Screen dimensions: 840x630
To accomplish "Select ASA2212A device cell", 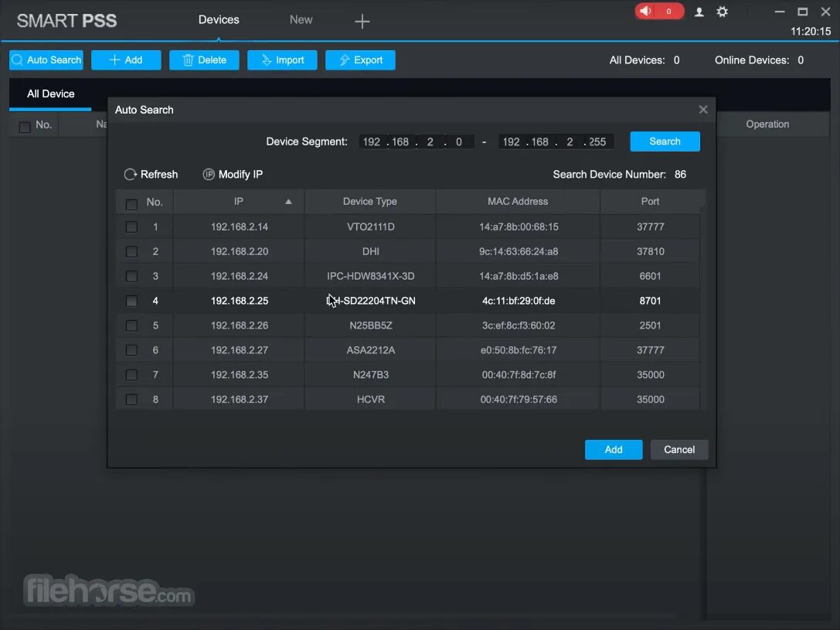I will [371, 350].
